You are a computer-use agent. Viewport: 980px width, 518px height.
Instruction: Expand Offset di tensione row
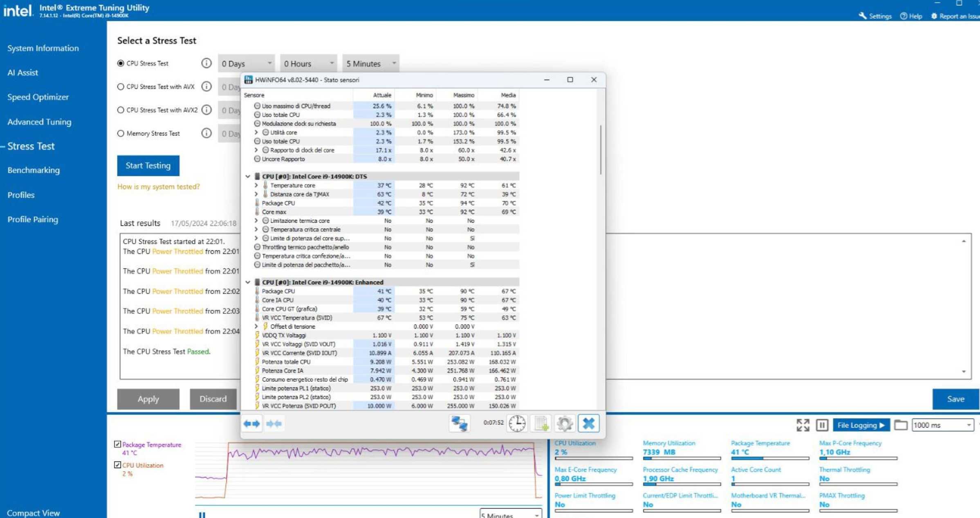coord(256,327)
